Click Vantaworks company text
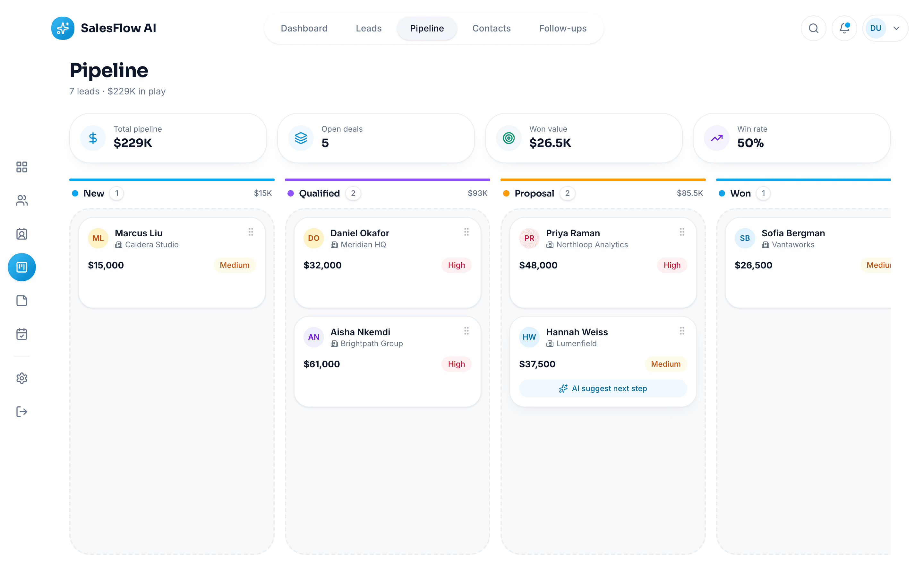Screen dimensions: 924x578 tap(793, 245)
